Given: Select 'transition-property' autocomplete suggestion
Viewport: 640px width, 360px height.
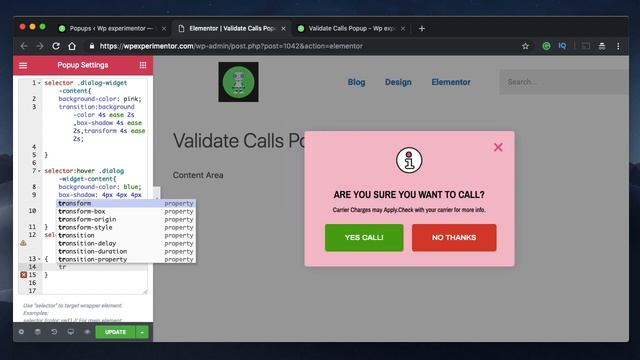Looking at the screenshot, I should tap(126, 259).
